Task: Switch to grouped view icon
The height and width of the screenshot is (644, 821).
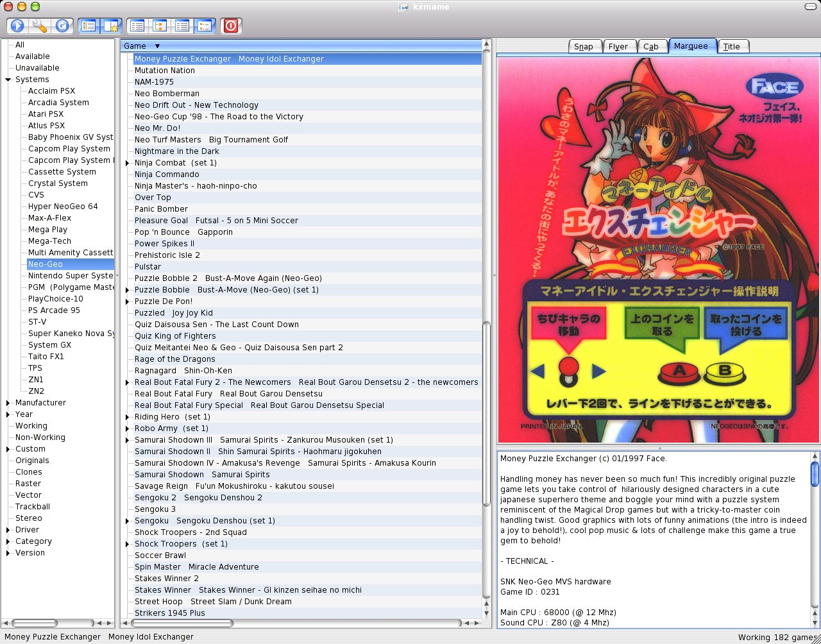Action: point(205,26)
